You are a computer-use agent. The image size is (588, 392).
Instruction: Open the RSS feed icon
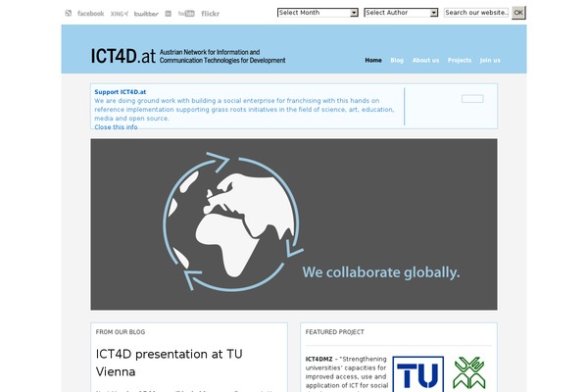[x=68, y=13]
